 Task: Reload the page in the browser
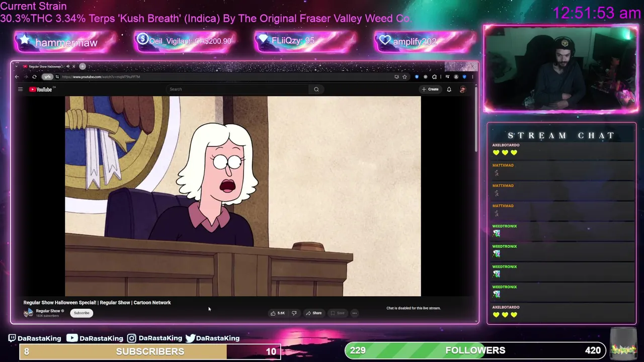(34, 77)
